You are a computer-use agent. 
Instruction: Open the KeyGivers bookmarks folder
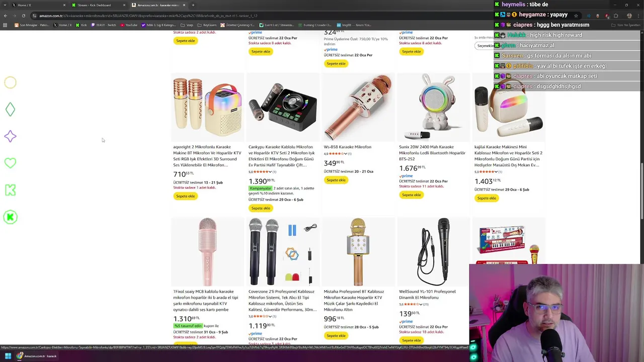point(207,25)
